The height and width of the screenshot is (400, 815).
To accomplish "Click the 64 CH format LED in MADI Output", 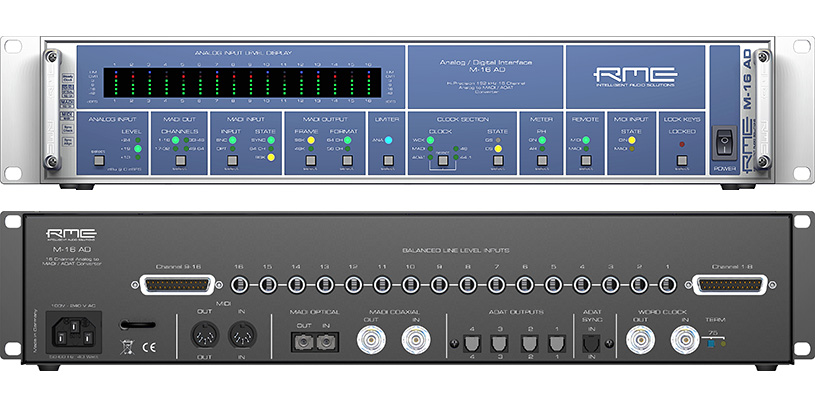I will (347, 140).
